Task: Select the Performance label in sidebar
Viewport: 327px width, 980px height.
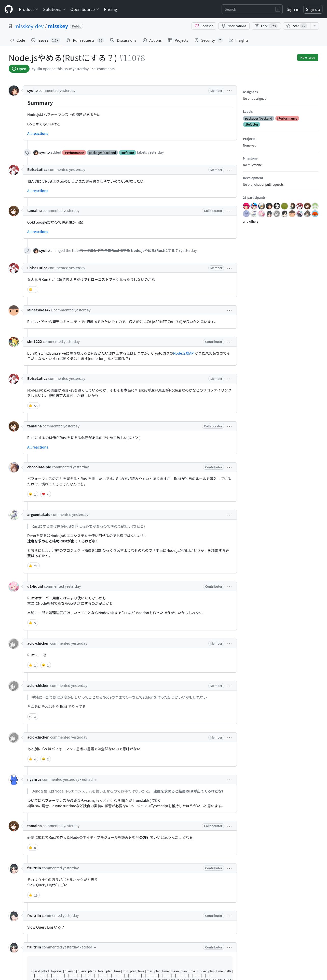Action: 287,118
